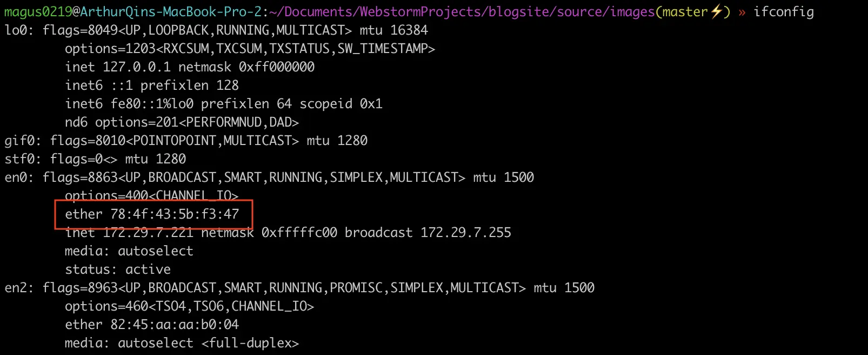Image resolution: width=868 pixels, height=355 pixels.
Task: Click the broadcast address 172.29.7.255
Action: pos(466,233)
